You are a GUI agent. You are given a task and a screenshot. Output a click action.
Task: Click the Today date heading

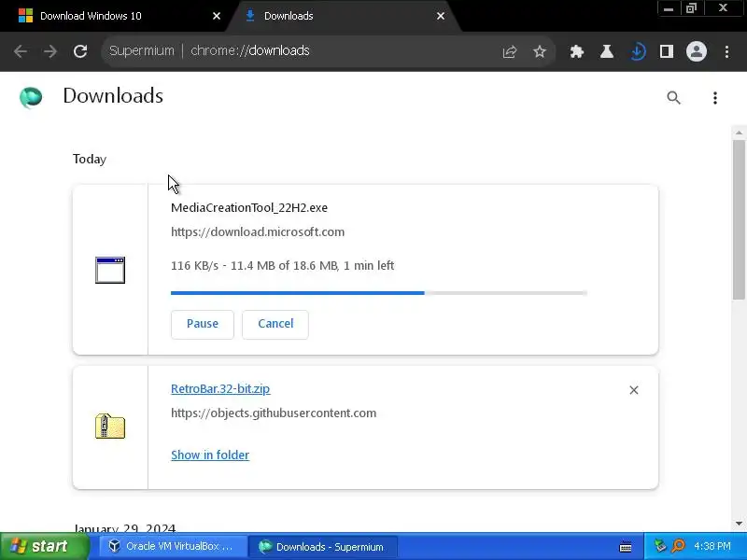tap(90, 159)
